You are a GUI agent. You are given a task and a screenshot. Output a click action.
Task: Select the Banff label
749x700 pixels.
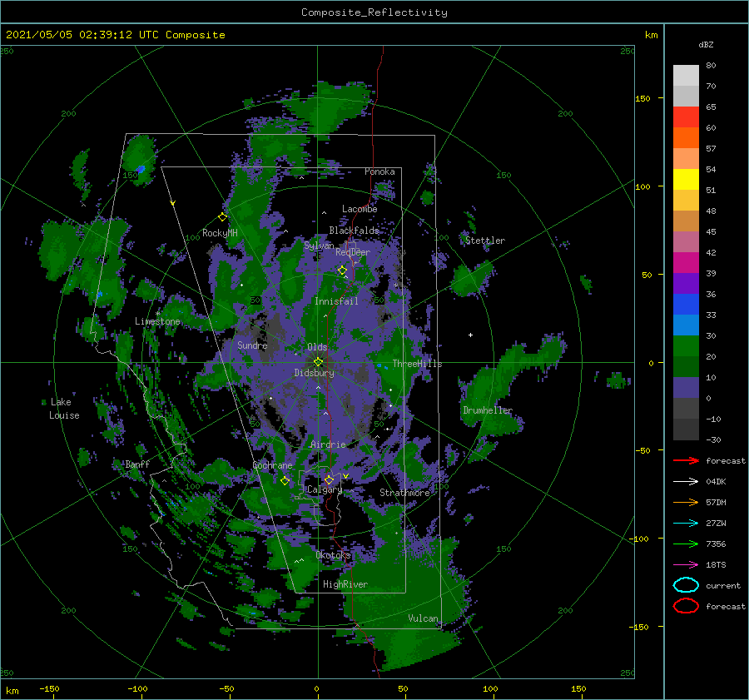137,464
